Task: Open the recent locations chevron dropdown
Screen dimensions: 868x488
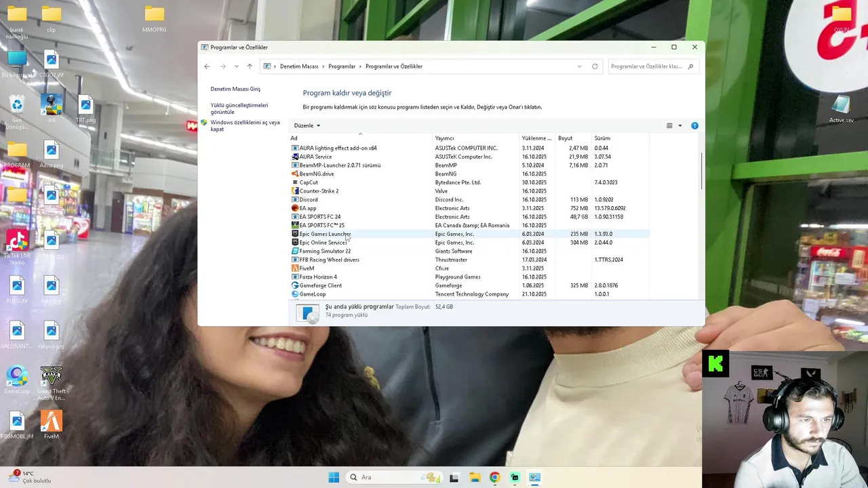Action: click(x=236, y=66)
